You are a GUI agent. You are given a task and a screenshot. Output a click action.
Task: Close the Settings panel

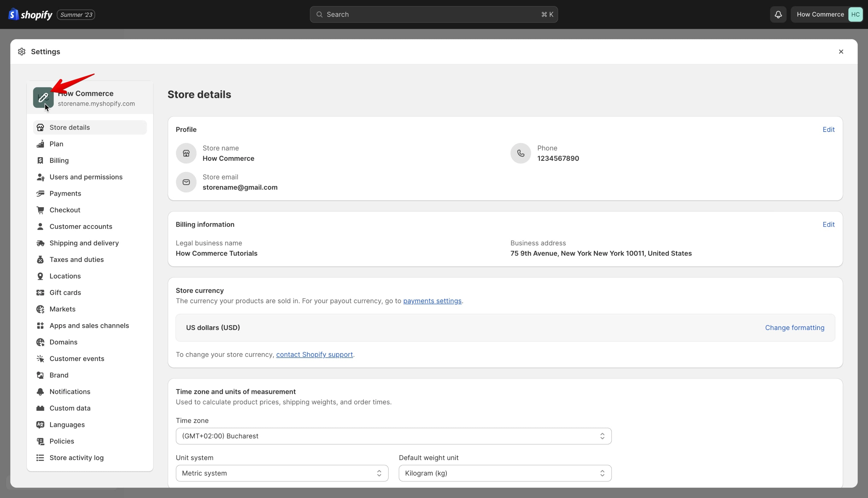841,52
